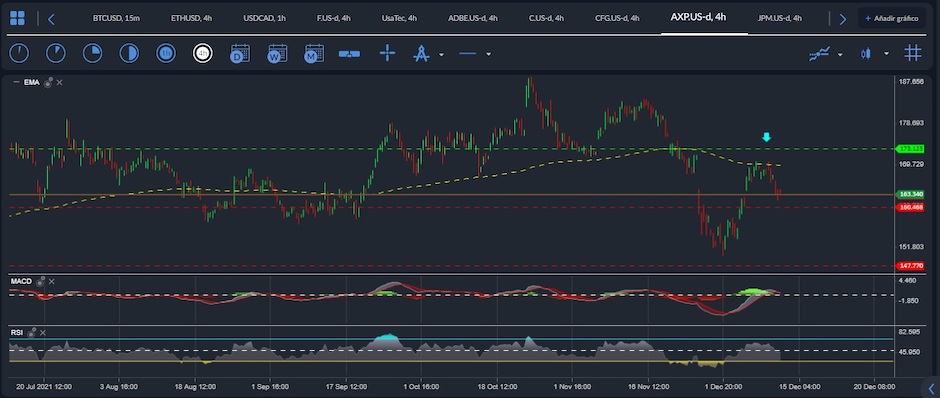Click the Añadir gráfico button
Image resolution: width=940 pixels, height=398 pixels.
891,19
